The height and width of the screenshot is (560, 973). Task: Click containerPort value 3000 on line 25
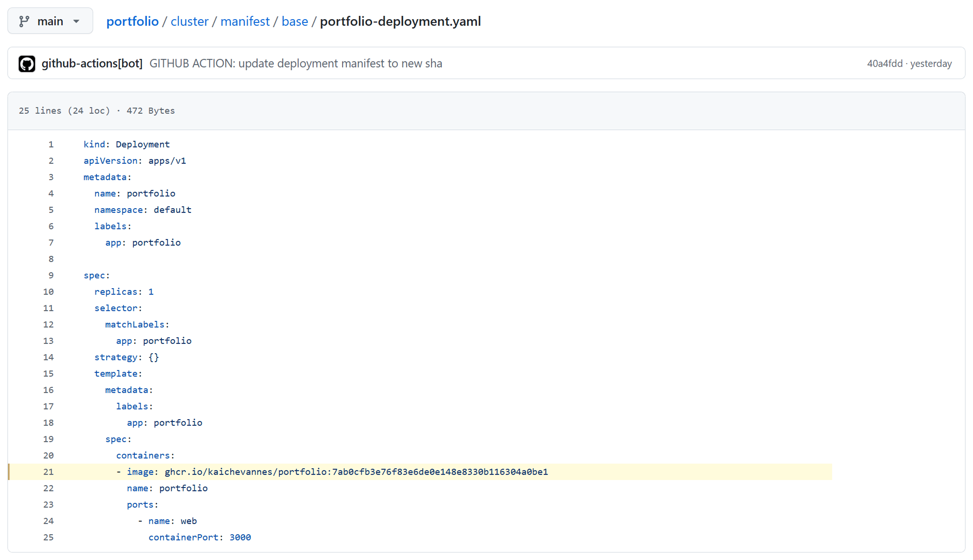(x=241, y=537)
